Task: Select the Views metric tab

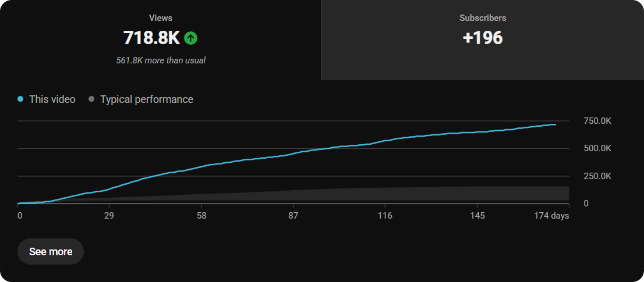Action: [x=161, y=40]
